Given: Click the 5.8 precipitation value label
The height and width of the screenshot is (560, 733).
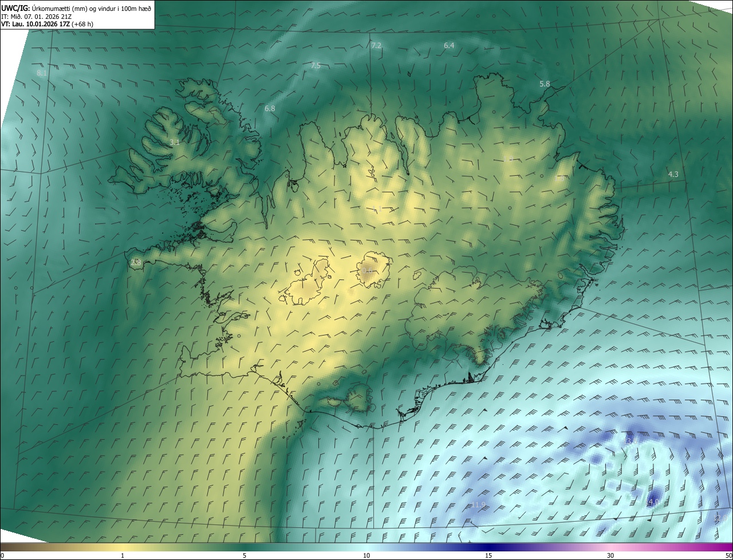Looking at the screenshot, I should pyautogui.click(x=545, y=84).
